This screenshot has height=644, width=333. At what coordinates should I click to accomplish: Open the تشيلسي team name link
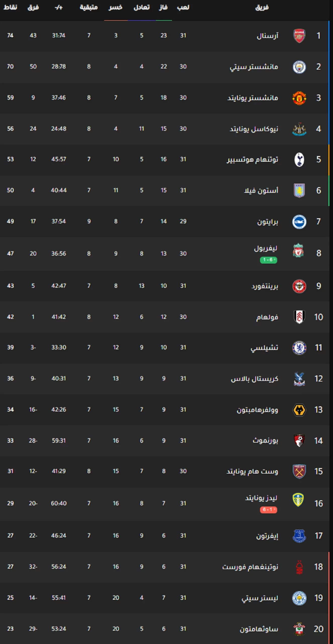tap(264, 348)
